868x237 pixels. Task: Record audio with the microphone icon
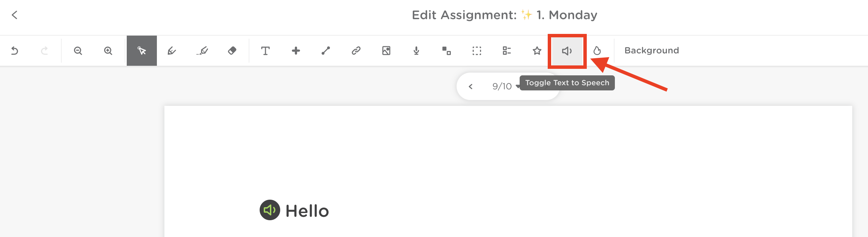[x=416, y=51]
